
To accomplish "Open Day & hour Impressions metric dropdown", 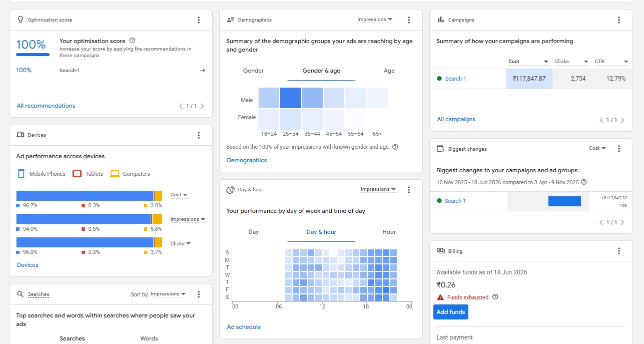I will click(x=378, y=189).
